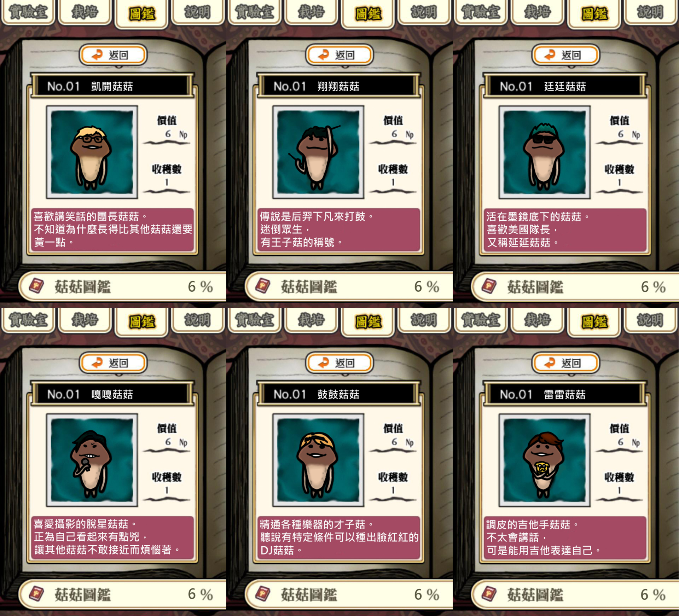Open 說明 tab above 廷廷菇菇

[x=650, y=12]
